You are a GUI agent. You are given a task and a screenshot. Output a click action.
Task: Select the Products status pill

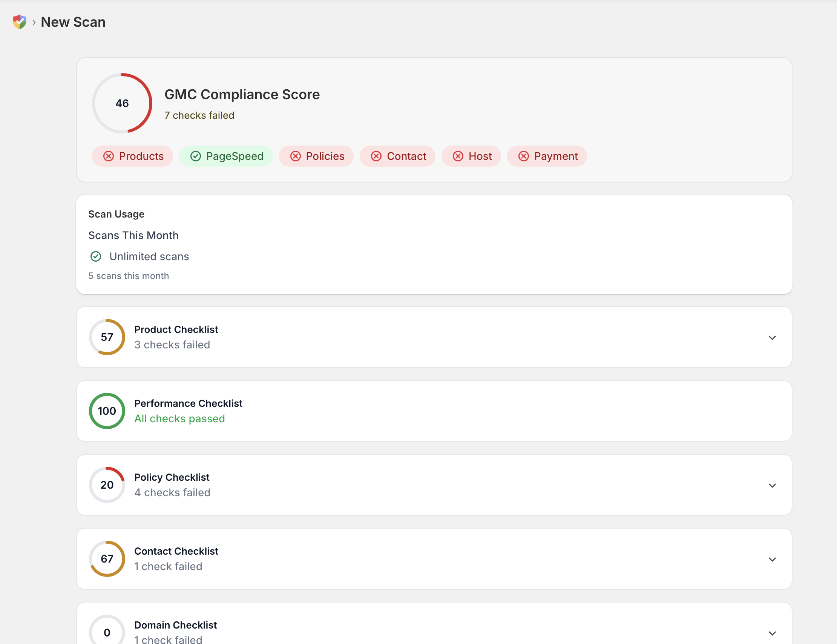[x=132, y=156]
